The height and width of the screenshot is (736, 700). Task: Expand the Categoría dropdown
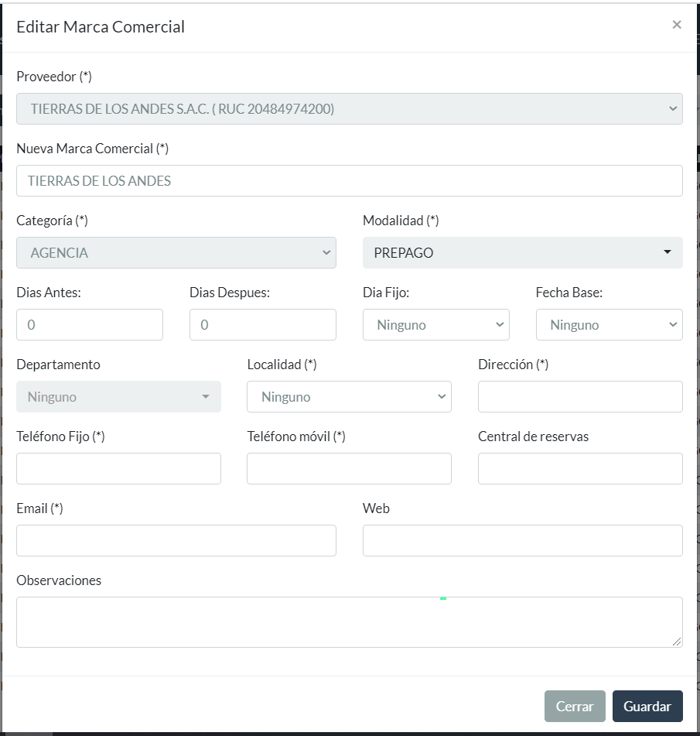pos(176,253)
